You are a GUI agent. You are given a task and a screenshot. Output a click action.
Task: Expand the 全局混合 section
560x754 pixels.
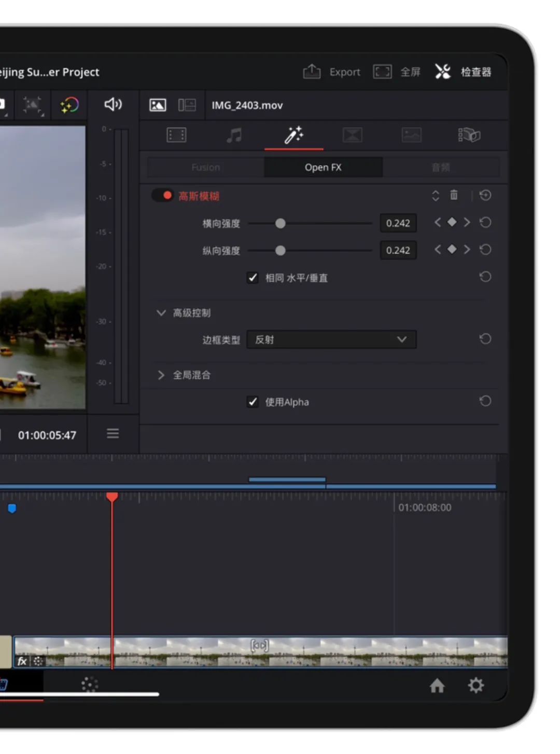coord(161,375)
